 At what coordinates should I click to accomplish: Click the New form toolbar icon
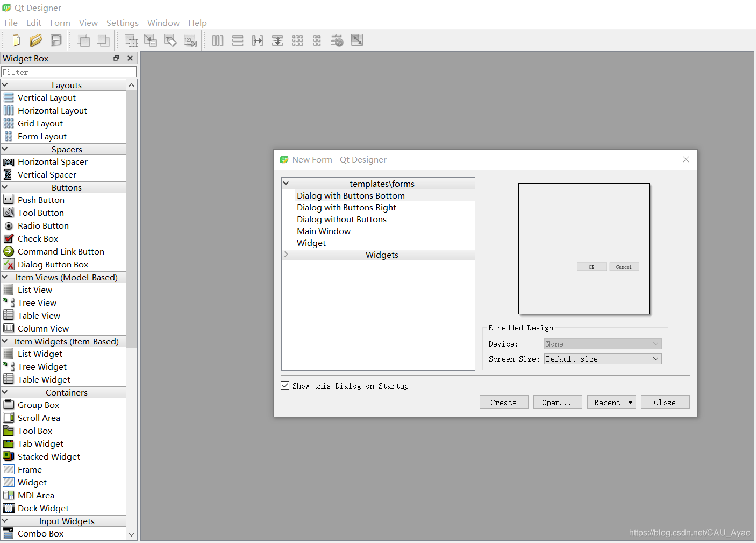click(16, 40)
